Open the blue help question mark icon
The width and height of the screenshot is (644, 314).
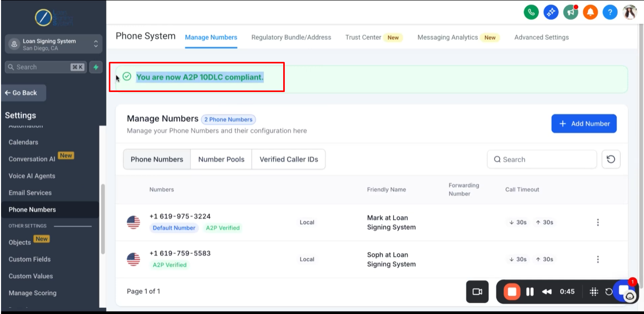[x=610, y=12]
